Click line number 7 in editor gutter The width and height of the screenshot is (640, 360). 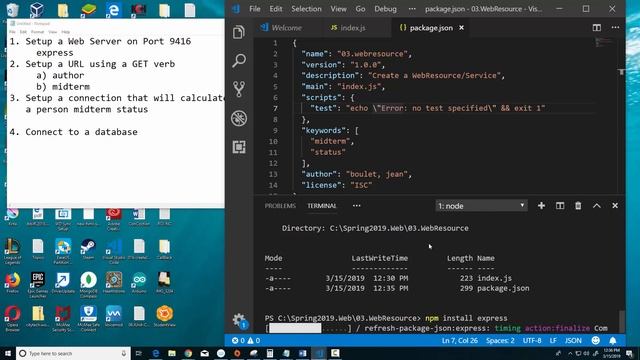276,108
